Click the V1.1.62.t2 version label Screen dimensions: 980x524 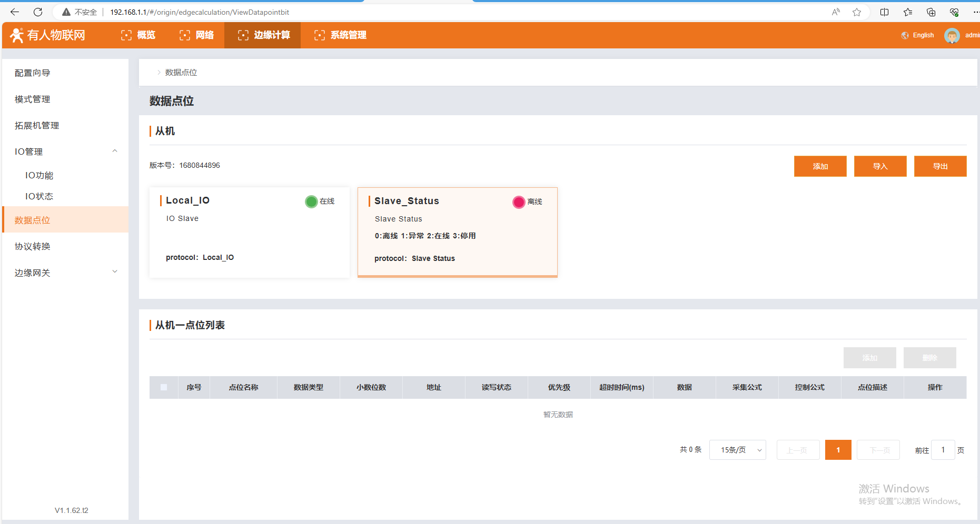coord(72,510)
